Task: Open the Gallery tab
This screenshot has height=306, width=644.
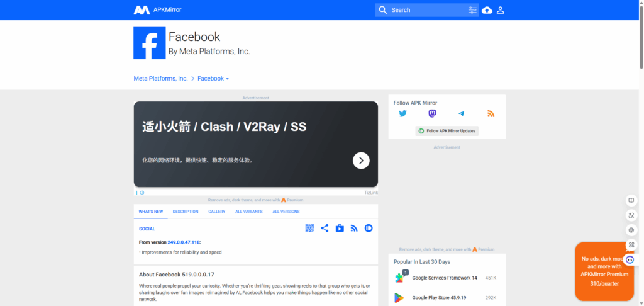Action: pyautogui.click(x=217, y=212)
